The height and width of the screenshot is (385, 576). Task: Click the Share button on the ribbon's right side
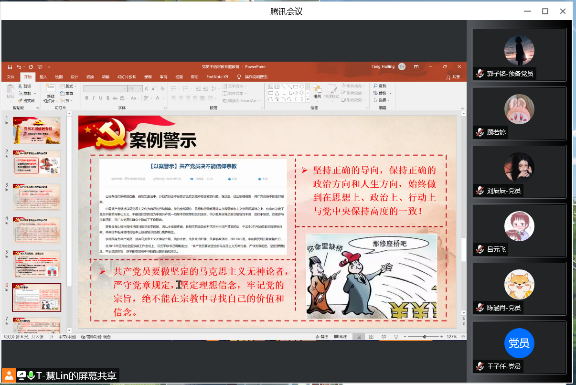tap(453, 77)
